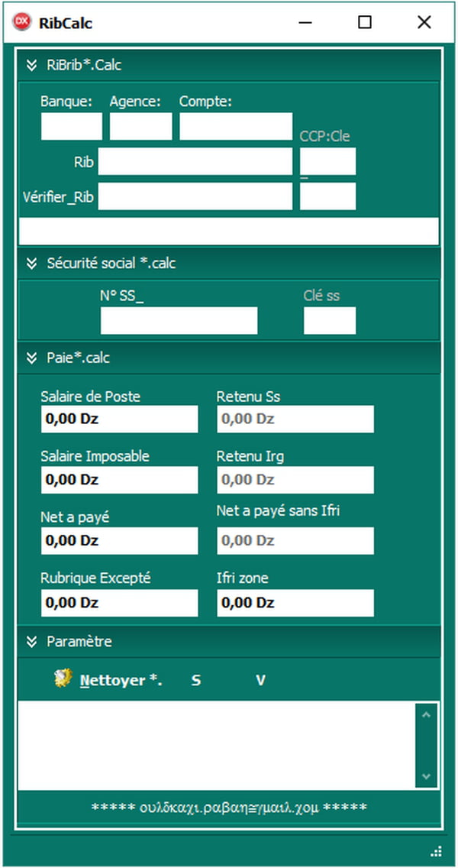The width and height of the screenshot is (458, 868).
Task: Select the Retenu Irg amount field
Action: [295, 480]
